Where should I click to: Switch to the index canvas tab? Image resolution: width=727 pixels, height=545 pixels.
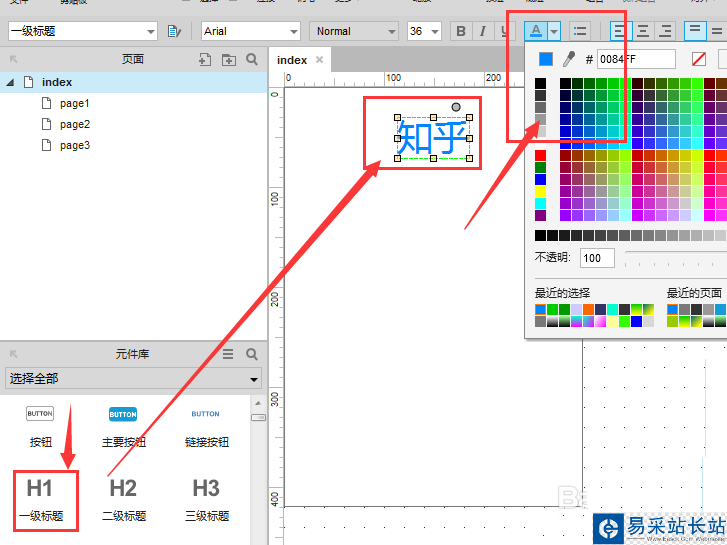coord(292,60)
